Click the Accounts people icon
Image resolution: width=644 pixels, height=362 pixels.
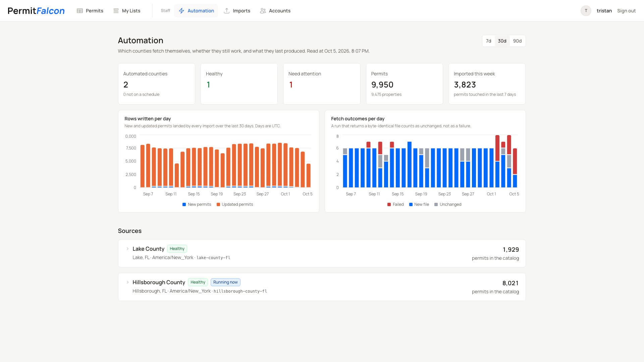click(263, 11)
